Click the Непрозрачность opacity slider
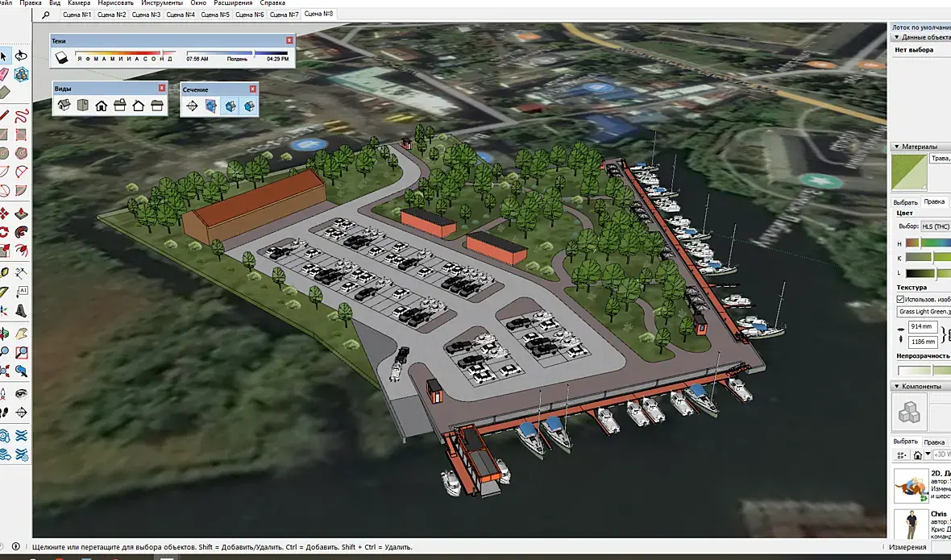 [x=924, y=371]
